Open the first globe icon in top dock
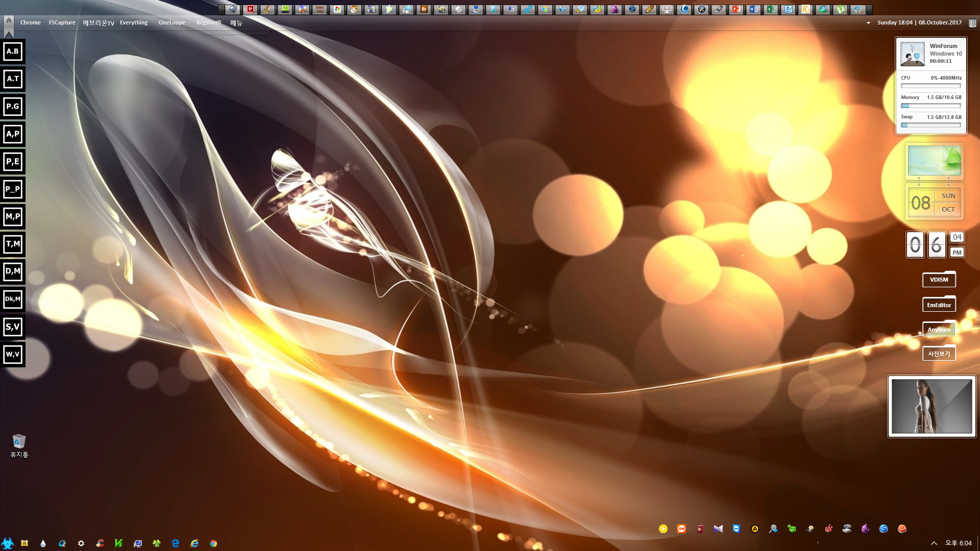The image size is (980, 551). pyautogui.click(x=233, y=9)
